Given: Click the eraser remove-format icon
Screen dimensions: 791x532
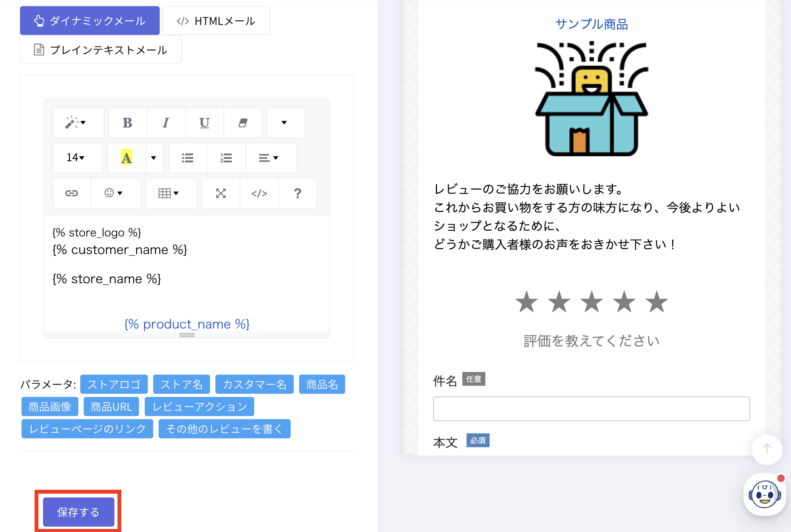Looking at the screenshot, I should tap(243, 123).
